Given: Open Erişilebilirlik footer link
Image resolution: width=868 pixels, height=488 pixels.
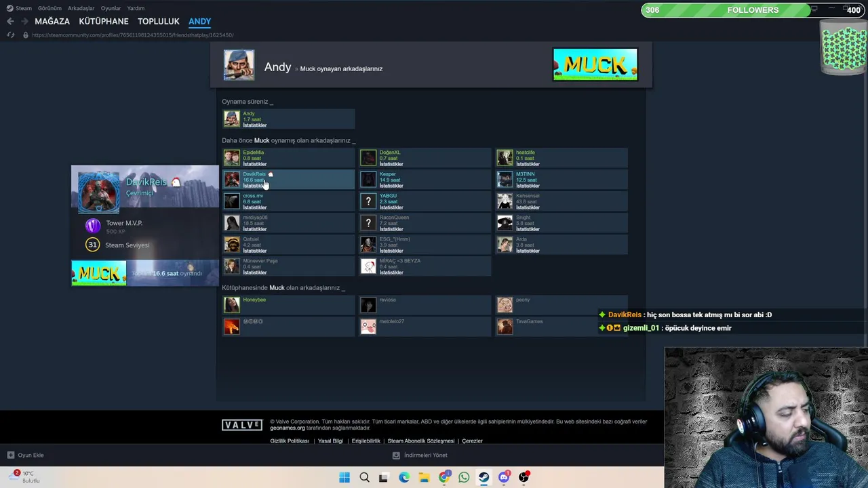Looking at the screenshot, I should coord(366,441).
